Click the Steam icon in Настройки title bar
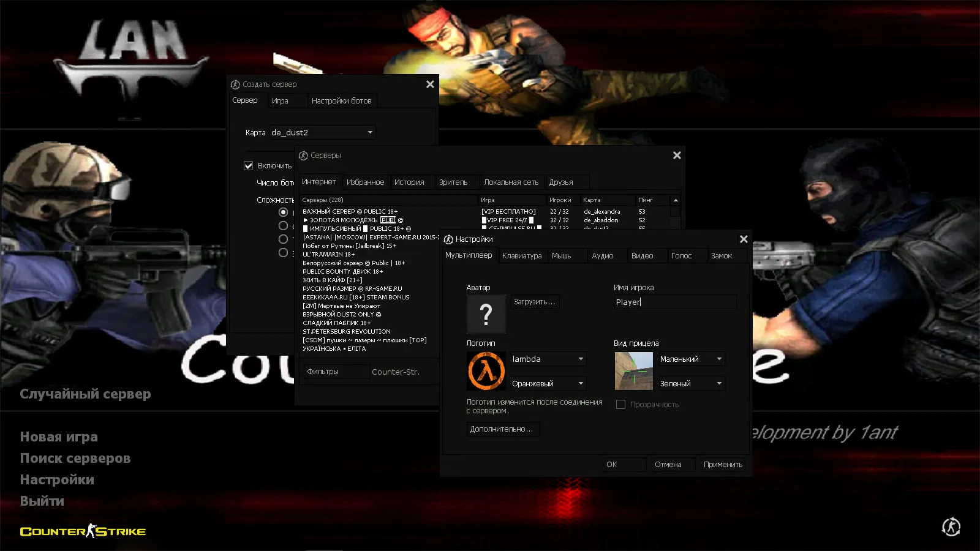The height and width of the screenshot is (551, 980). click(x=448, y=239)
